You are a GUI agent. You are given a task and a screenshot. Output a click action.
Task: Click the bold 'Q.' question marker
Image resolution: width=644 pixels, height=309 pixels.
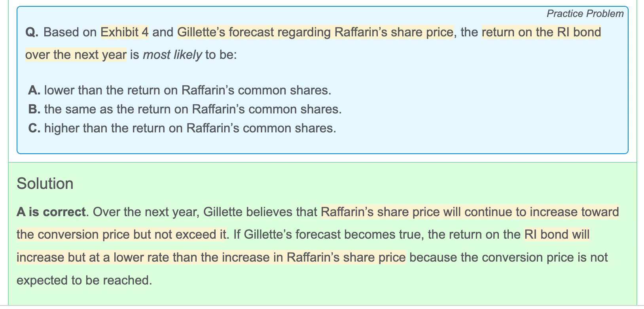coord(32,32)
